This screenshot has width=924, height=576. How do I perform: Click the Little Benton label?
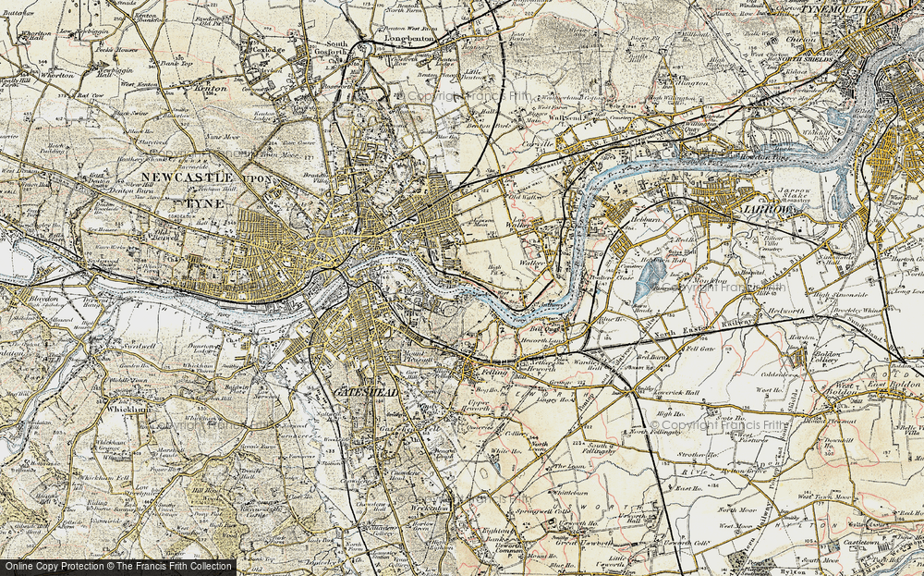coord(471,77)
